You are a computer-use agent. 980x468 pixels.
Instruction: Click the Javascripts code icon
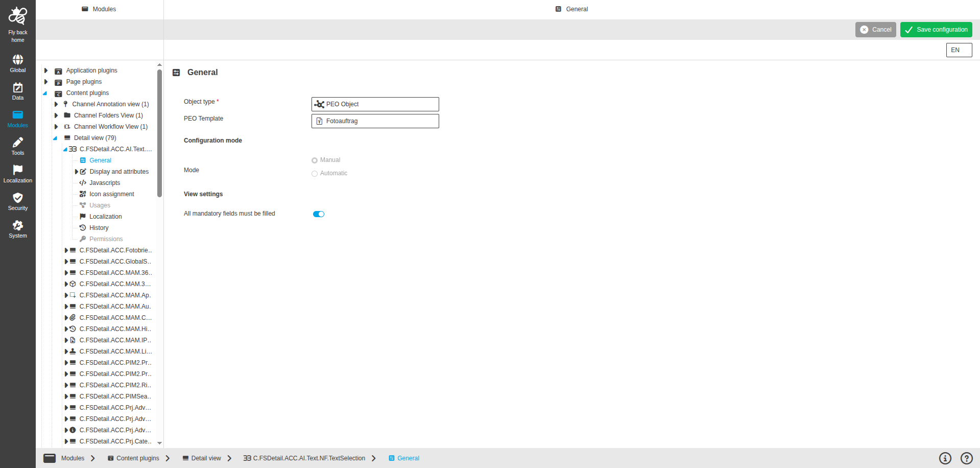tap(83, 183)
